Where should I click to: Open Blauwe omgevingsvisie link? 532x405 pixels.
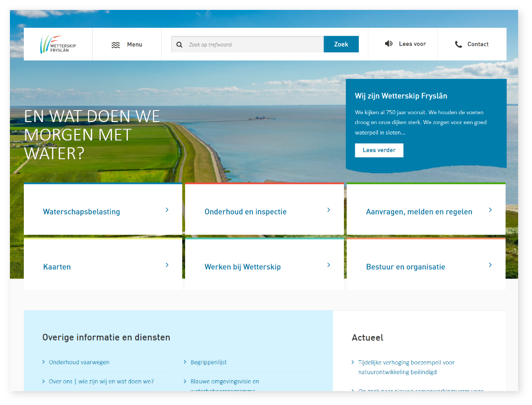225,385
